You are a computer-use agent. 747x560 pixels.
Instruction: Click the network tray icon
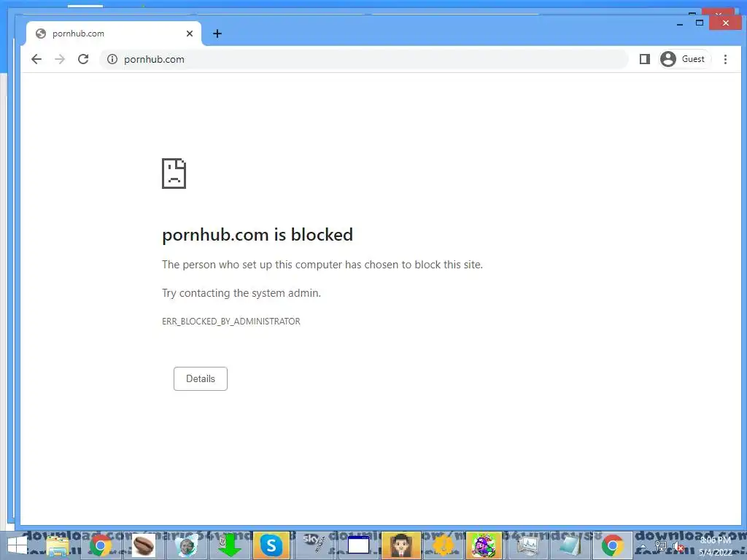click(x=660, y=547)
